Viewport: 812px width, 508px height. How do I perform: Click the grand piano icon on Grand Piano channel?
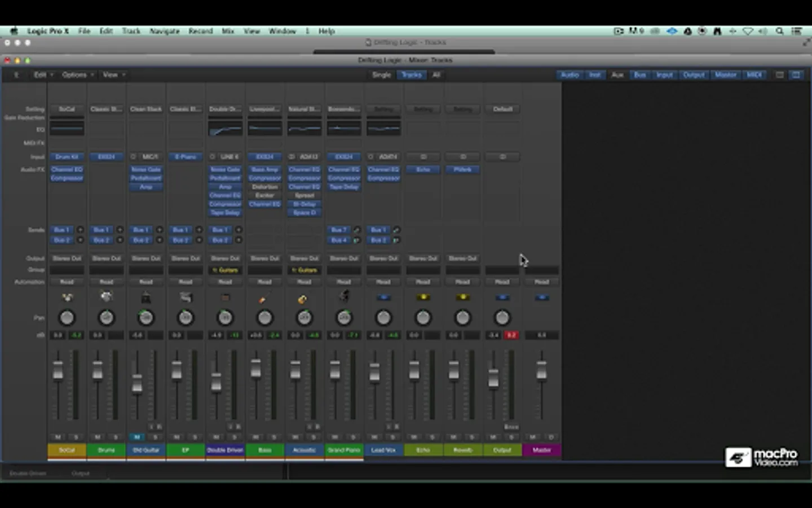pyautogui.click(x=343, y=296)
